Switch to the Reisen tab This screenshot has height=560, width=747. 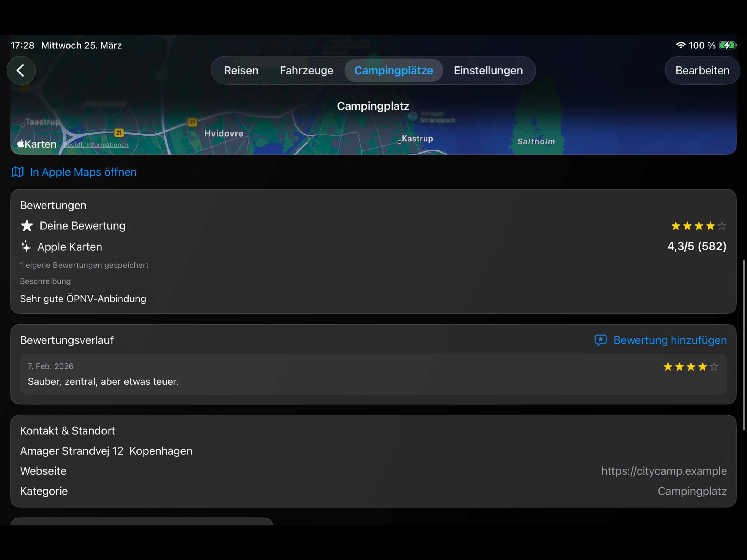[241, 70]
